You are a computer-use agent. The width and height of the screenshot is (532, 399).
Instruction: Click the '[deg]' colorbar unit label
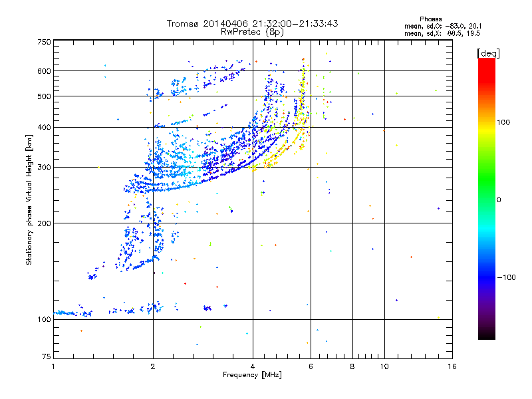(x=488, y=53)
